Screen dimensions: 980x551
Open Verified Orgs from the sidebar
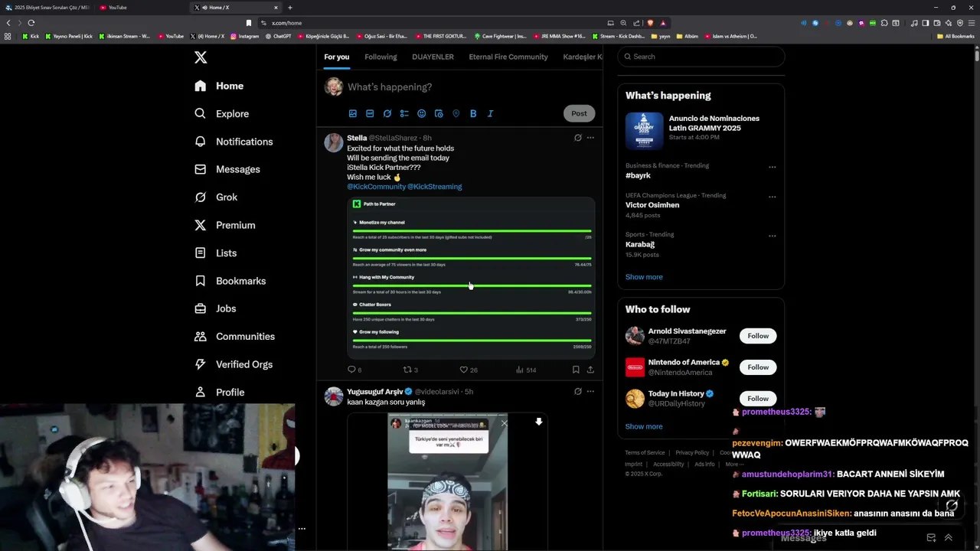[234, 364]
